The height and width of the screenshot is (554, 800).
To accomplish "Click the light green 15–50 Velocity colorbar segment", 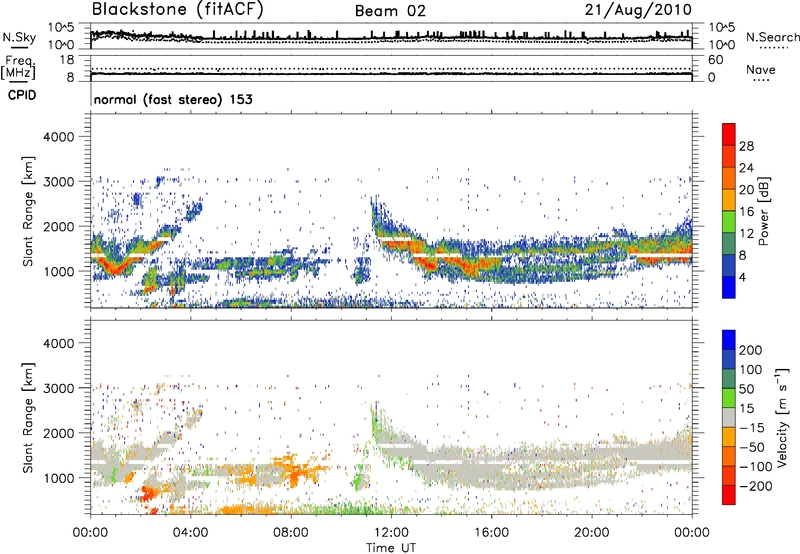I will [x=729, y=398].
